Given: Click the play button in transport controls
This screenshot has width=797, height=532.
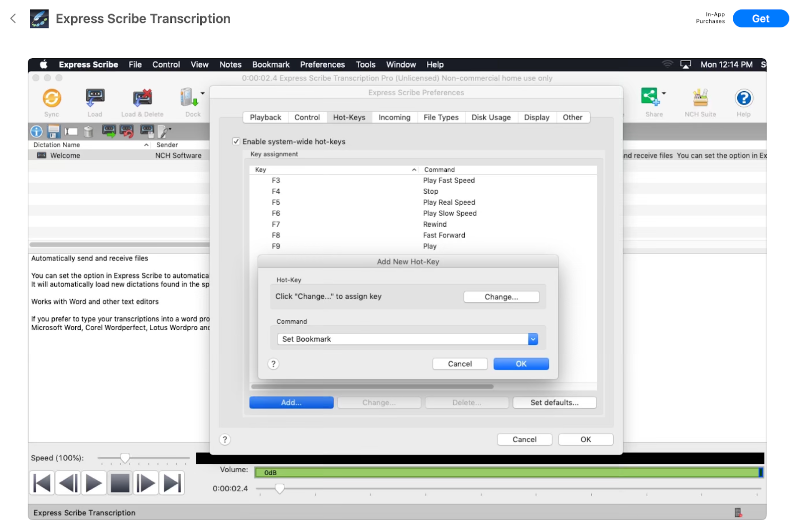Looking at the screenshot, I should pos(94,483).
